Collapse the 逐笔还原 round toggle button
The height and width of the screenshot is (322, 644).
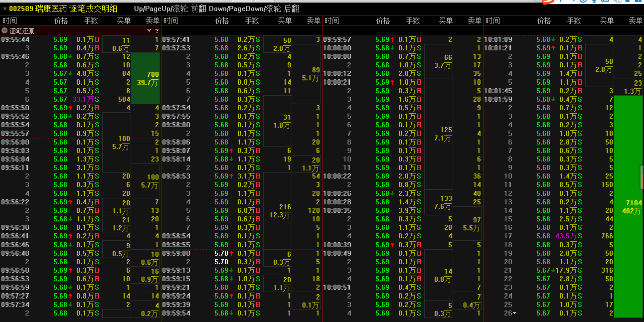(5, 31)
